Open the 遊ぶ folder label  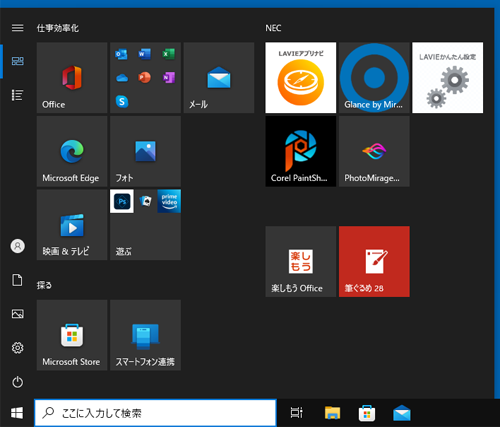[124, 251]
